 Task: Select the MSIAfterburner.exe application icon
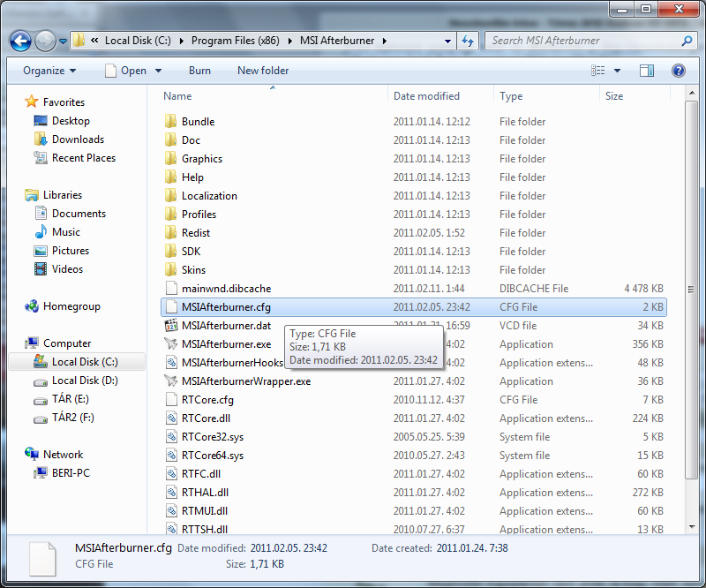(170, 343)
